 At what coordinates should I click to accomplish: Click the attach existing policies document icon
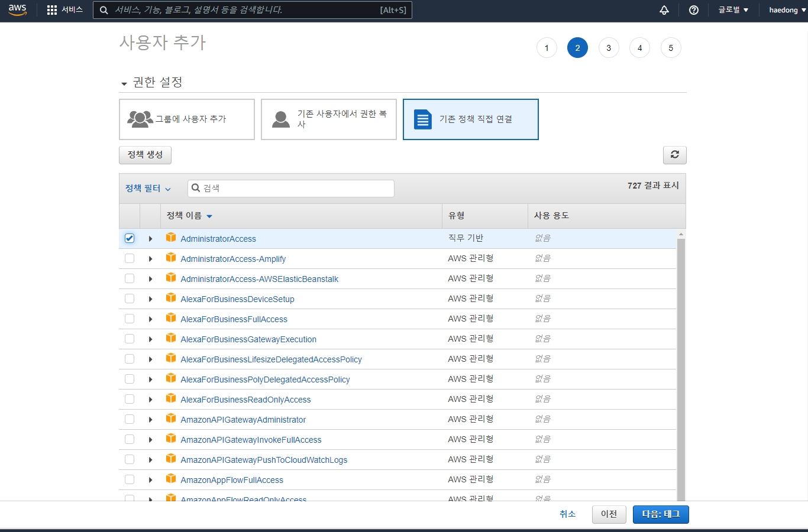[422, 119]
